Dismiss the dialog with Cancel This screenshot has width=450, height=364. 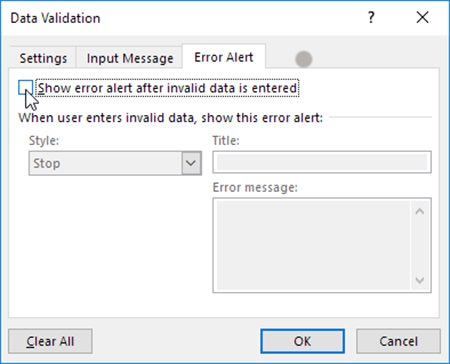pos(398,341)
